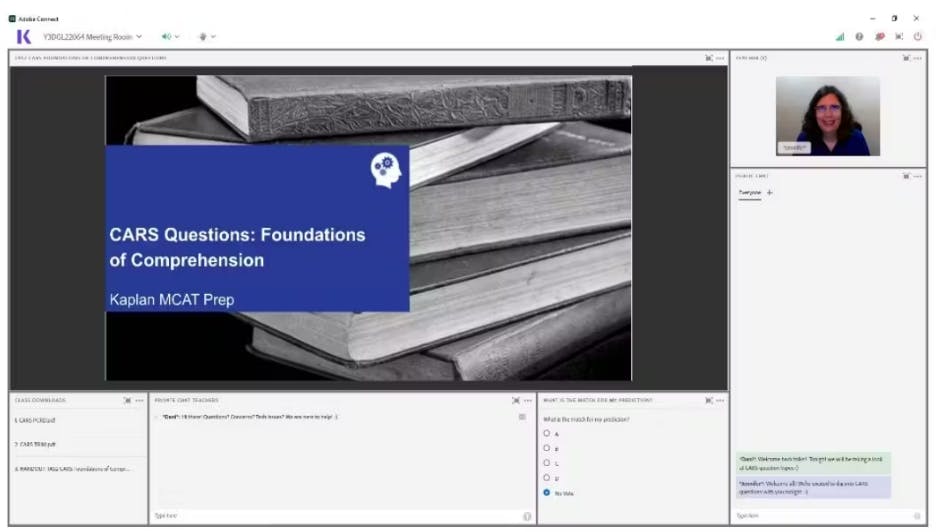Image resolution: width=936 pixels, height=532 pixels.
Task: Select the HANDOUT Foundations file in downloads
Action: pyautogui.click(x=72, y=469)
